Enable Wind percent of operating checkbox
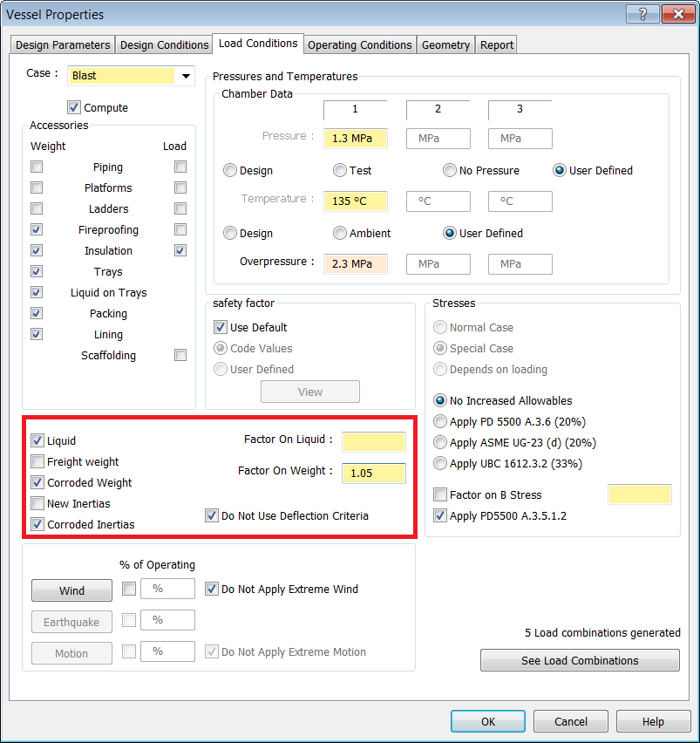This screenshot has width=700, height=743. pos(129,589)
